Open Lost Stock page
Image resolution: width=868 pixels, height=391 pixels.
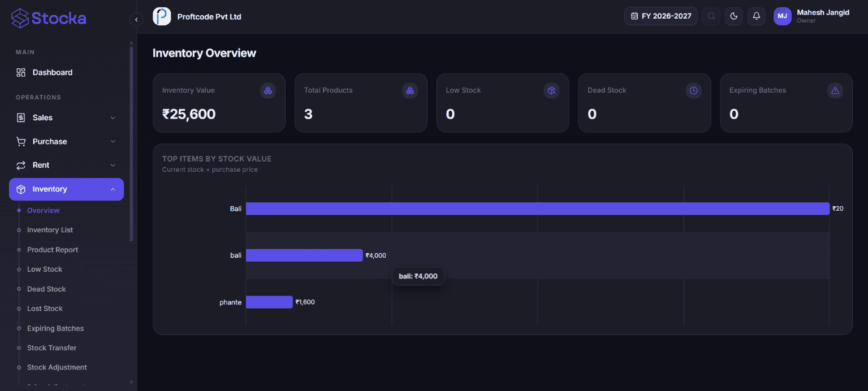click(x=45, y=309)
